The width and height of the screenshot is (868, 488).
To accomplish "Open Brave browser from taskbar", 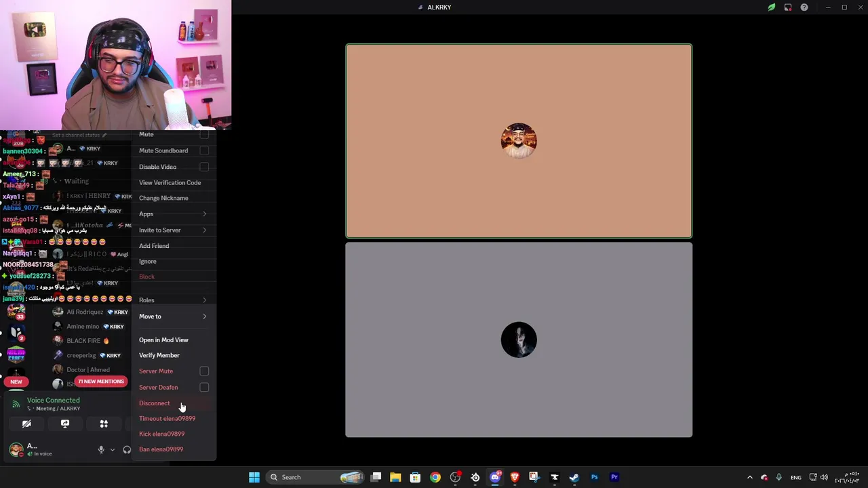I will 515,477.
